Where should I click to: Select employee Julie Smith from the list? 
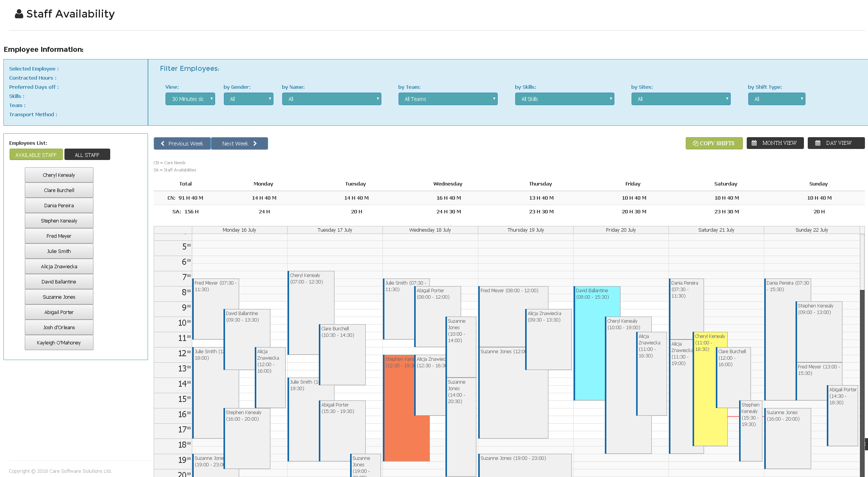pyautogui.click(x=59, y=251)
